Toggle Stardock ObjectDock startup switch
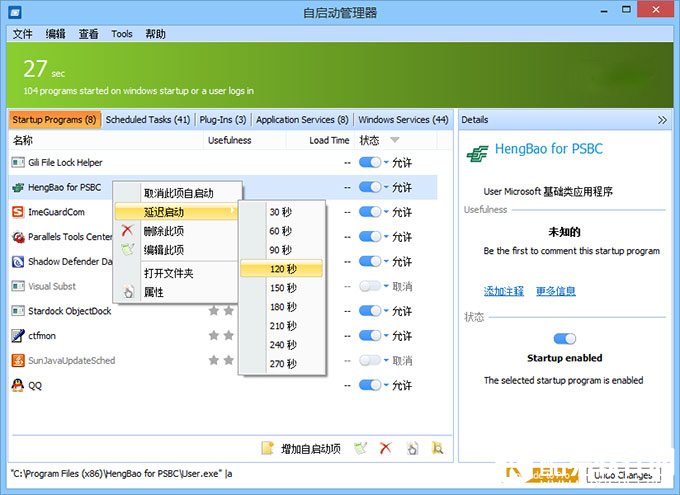Viewport: 680px width, 495px height. click(370, 311)
